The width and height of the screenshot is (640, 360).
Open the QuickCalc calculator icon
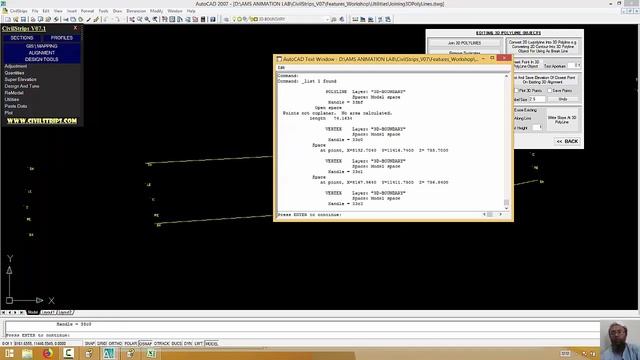click(203, 19)
